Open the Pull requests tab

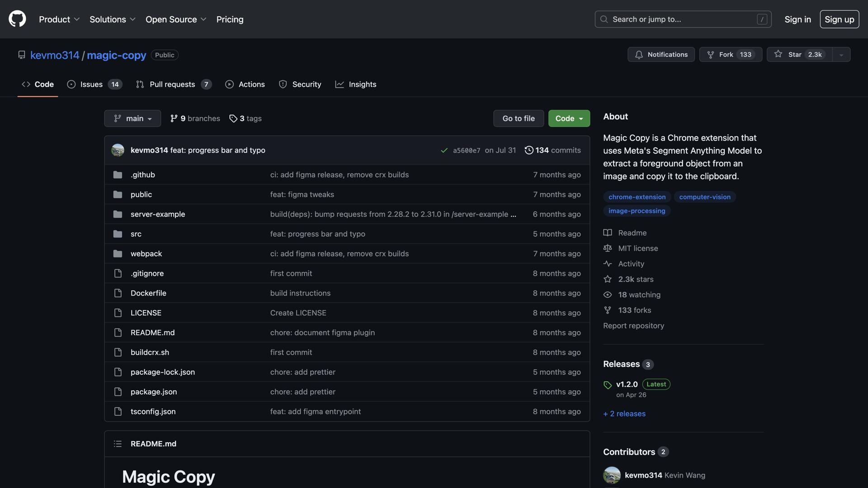click(x=173, y=84)
